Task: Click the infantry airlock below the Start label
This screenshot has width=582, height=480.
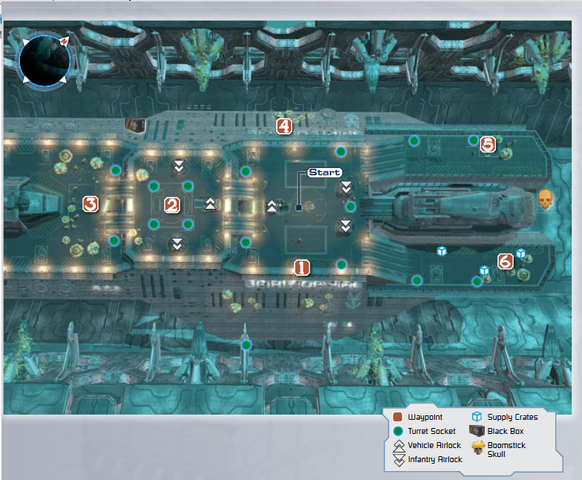Action: 346,187
